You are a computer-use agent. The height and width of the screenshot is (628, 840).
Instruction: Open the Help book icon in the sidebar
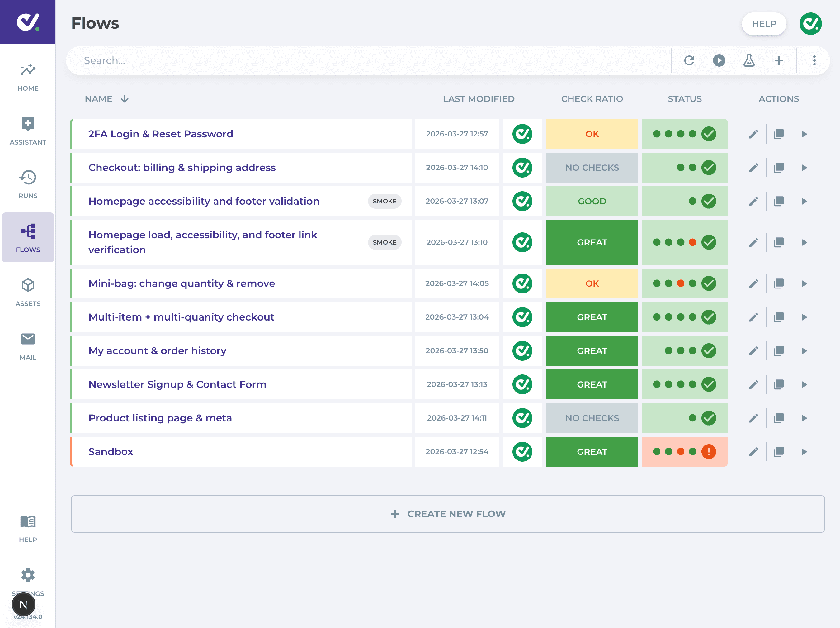click(x=27, y=522)
